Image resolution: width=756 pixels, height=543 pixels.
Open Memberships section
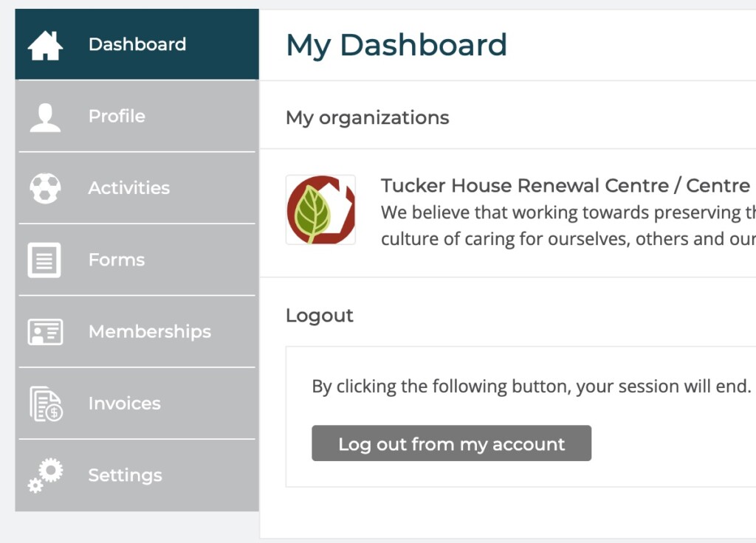(x=137, y=331)
